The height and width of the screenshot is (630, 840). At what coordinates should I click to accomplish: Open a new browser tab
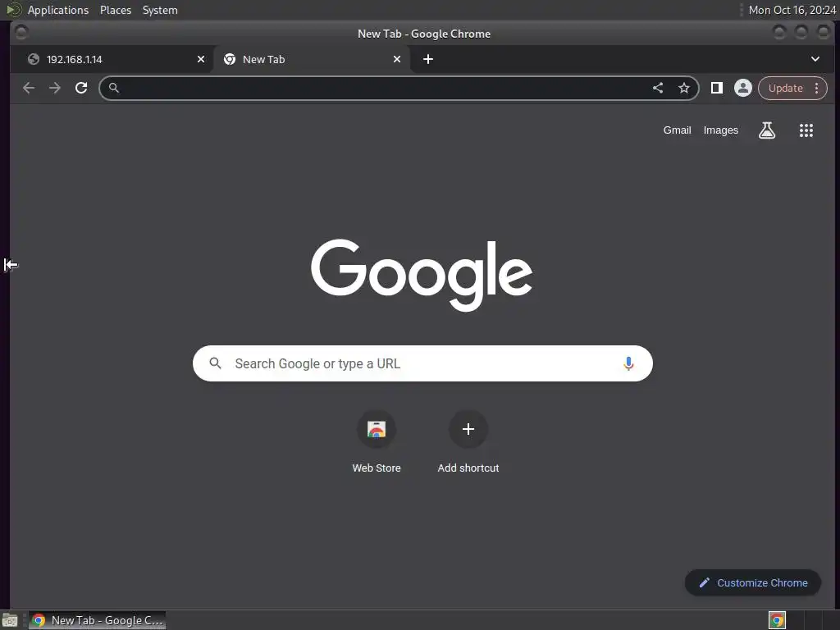point(428,59)
